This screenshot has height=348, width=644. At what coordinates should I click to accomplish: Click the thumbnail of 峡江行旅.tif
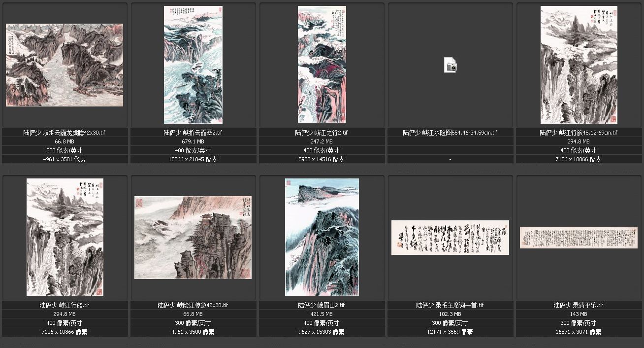(x=64, y=237)
